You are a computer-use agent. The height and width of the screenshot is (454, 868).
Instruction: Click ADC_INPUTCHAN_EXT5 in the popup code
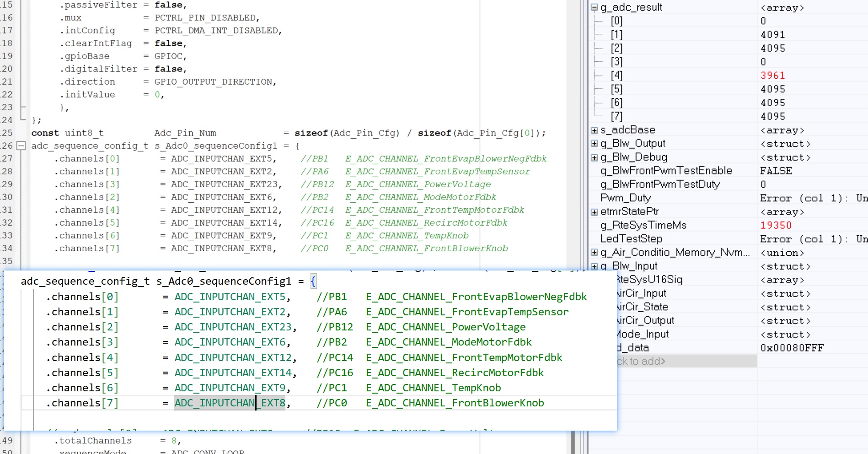pyautogui.click(x=230, y=297)
